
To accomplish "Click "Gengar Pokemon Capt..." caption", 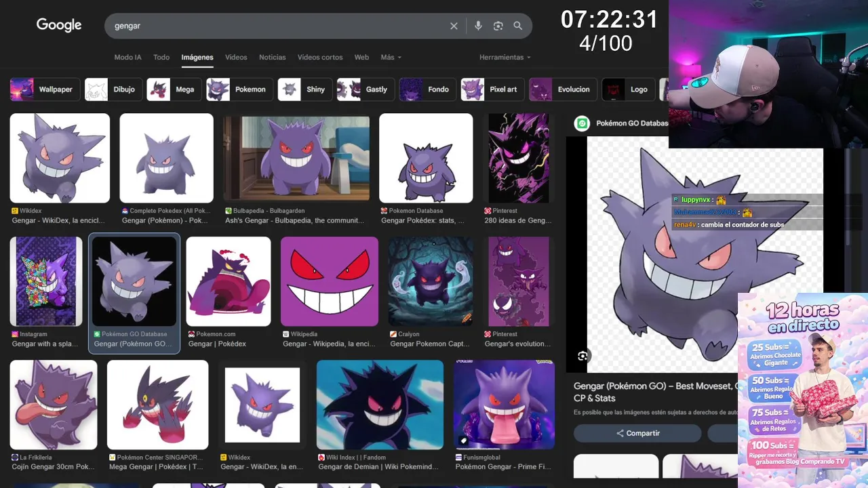I will (429, 344).
